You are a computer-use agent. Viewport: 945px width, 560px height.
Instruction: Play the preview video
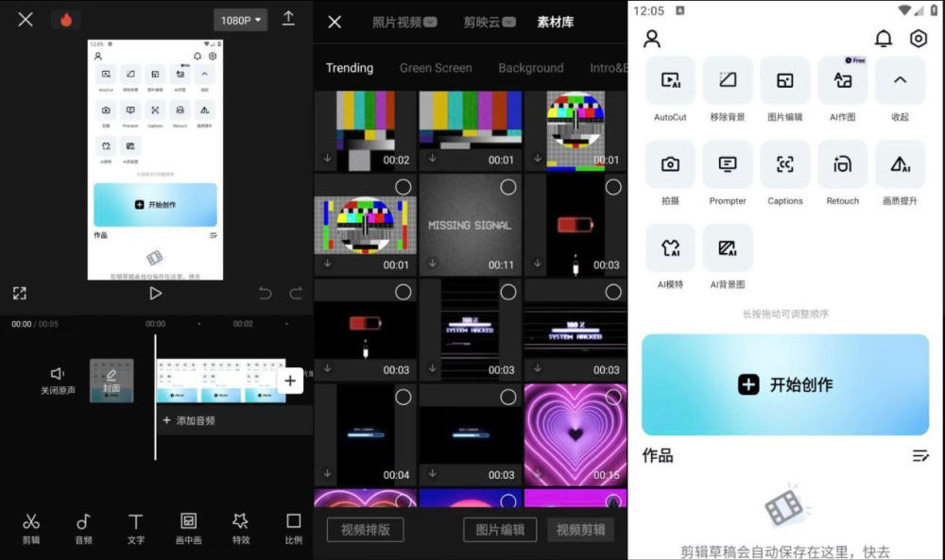click(155, 294)
